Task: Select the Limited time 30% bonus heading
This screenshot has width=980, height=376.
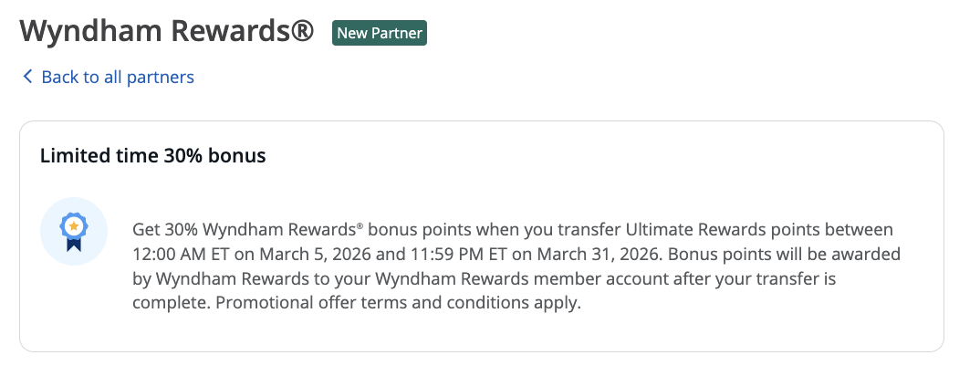Action: [152, 156]
